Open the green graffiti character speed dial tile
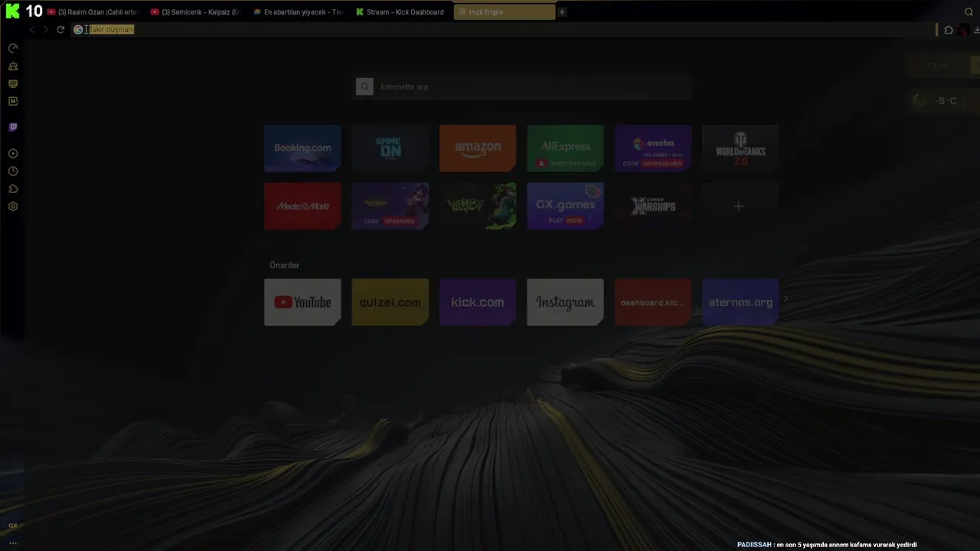 tap(478, 206)
